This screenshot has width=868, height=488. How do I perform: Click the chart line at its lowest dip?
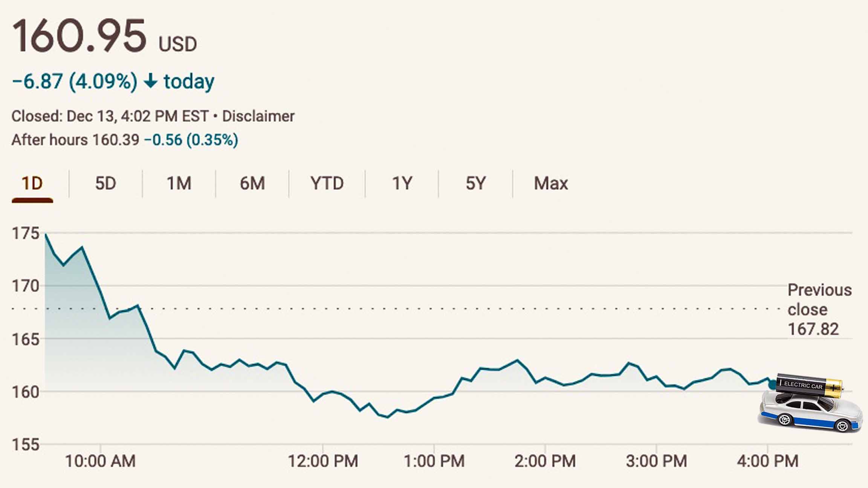pyautogui.click(x=388, y=418)
